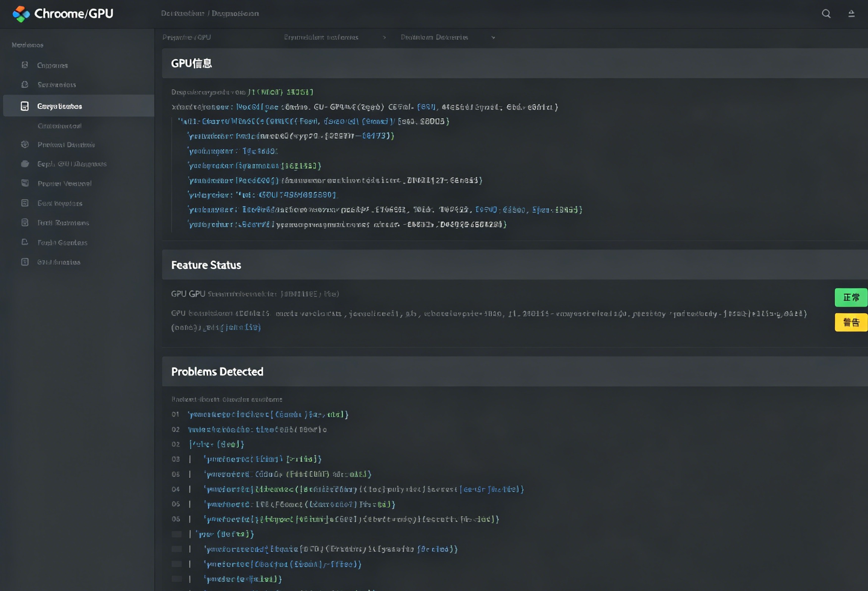Click the solid blob-shaped sidebar icon

tap(25, 164)
